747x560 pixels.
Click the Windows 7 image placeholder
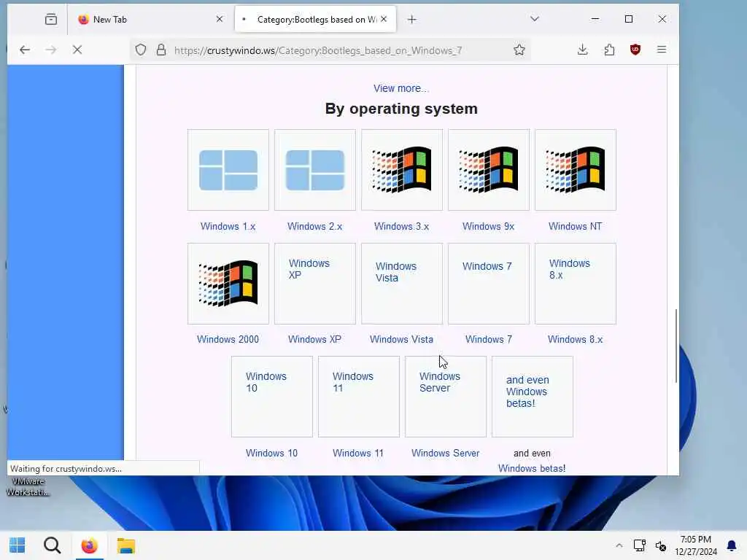pos(488,284)
